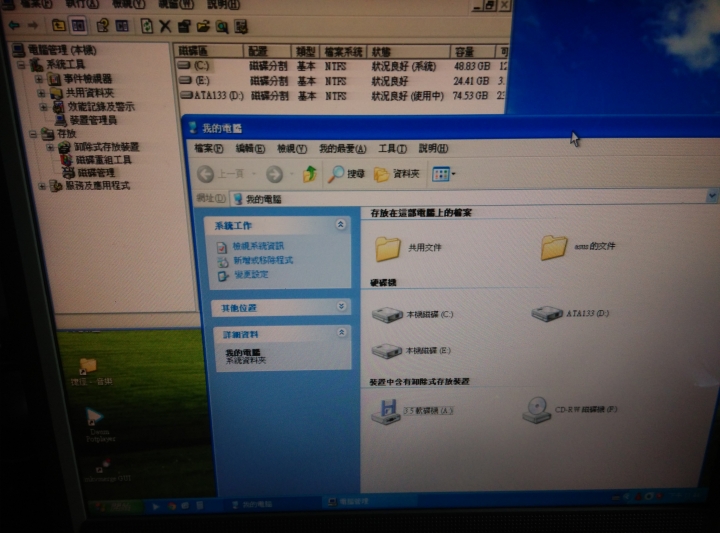Click the Properties icon next to the delete X

coord(184,27)
